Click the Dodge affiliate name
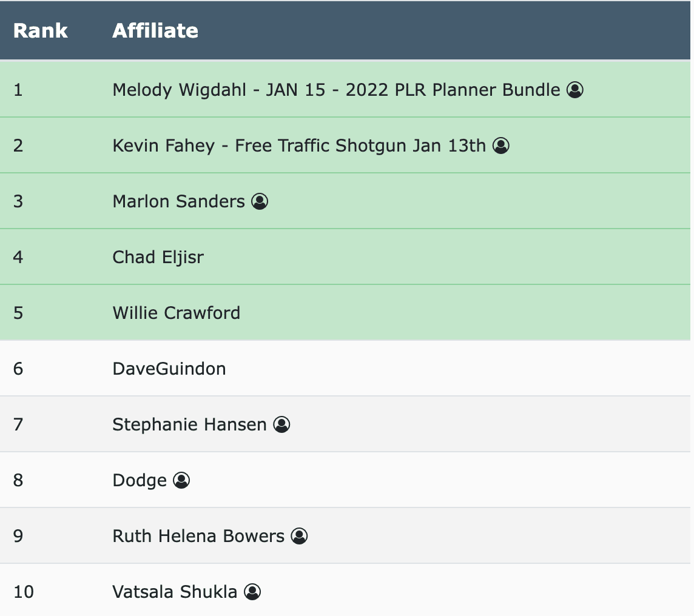The image size is (694, 616). tap(140, 481)
